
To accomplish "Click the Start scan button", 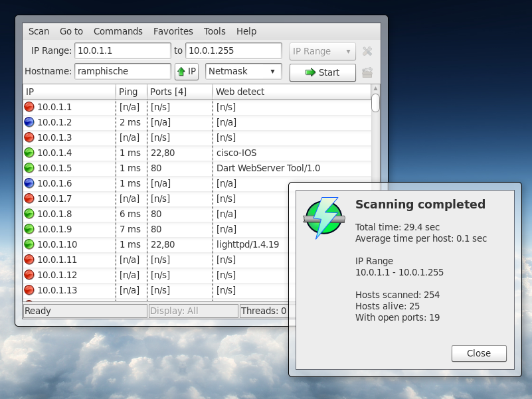I will (322, 72).
